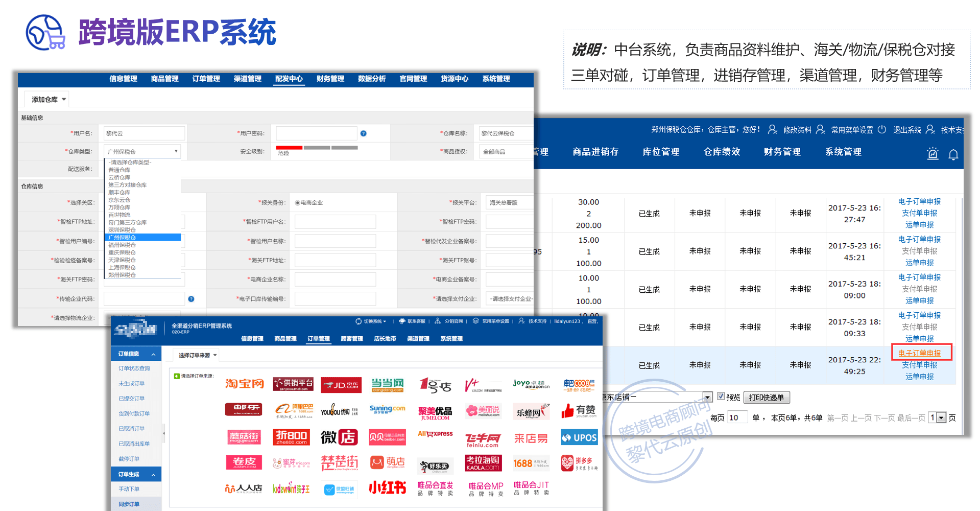980x511 pixels.
Task: Click the notification bell icon
Action: [x=953, y=154]
